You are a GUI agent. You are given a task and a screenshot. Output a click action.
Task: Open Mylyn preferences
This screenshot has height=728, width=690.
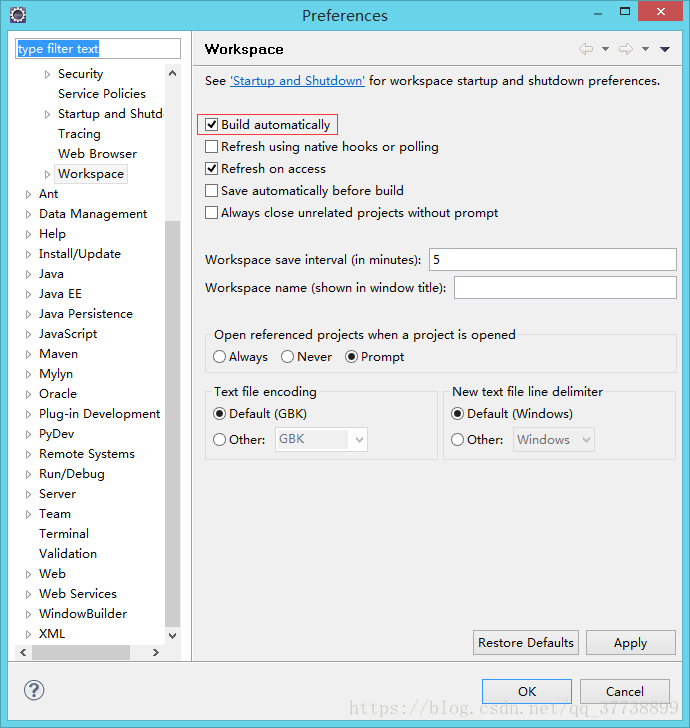pyautogui.click(x=56, y=374)
